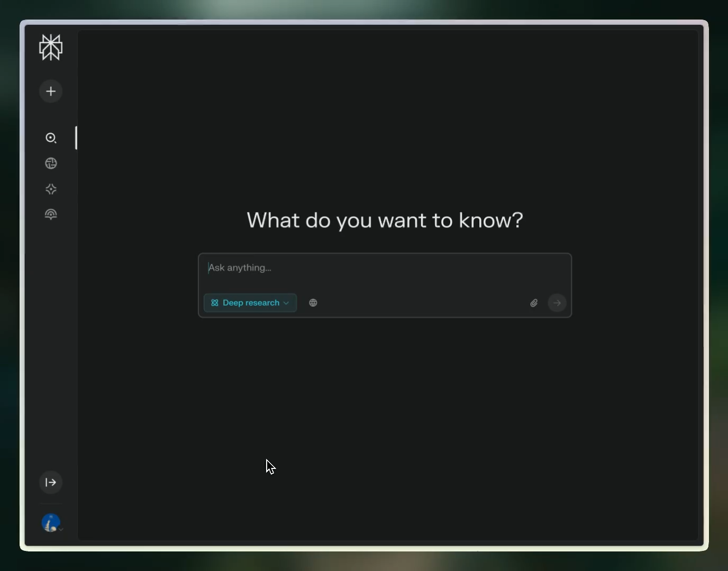Click the empty area inside the search box

click(423, 303)
